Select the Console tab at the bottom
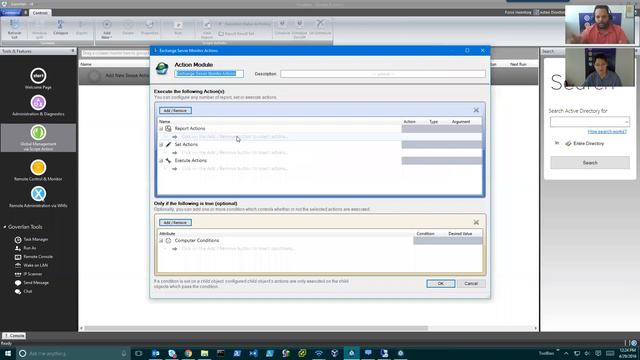The width and height of the screenshot is (640, 360). [x=14, y=336]
